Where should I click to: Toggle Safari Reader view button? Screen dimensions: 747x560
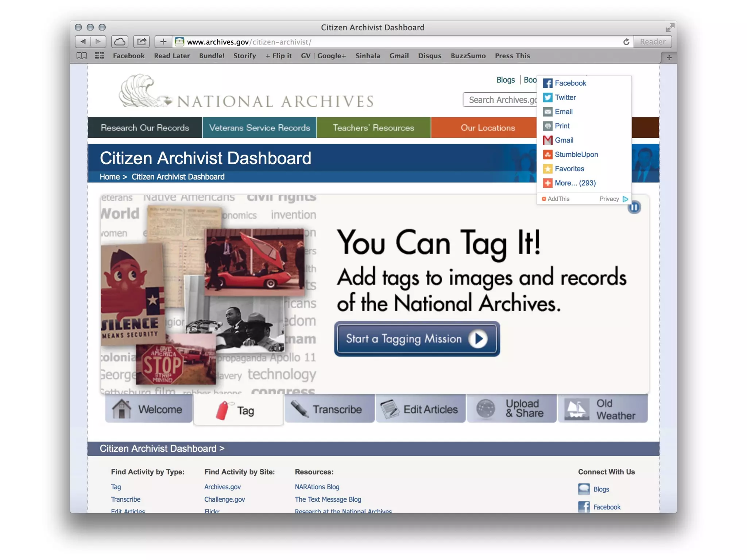click(652, 42)
